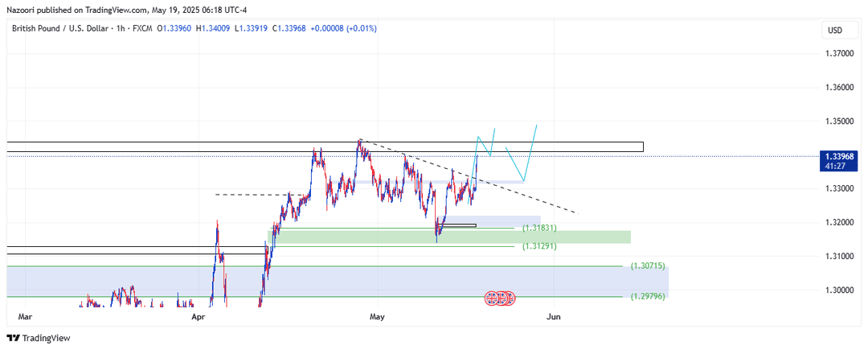The width and height of the screenshot is (868, 350).
Task: Click the (1.29796) level label
Action: [x=648, y=296]
